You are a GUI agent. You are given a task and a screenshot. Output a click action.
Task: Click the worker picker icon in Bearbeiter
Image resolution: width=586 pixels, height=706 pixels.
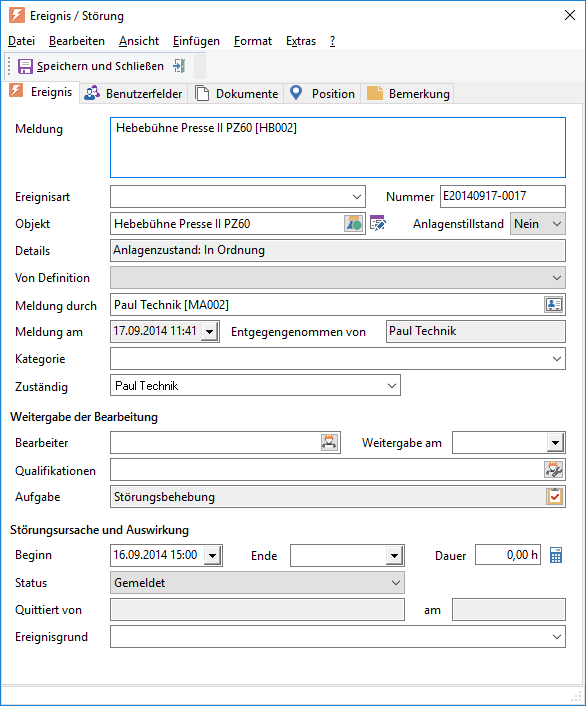(329, 443)
